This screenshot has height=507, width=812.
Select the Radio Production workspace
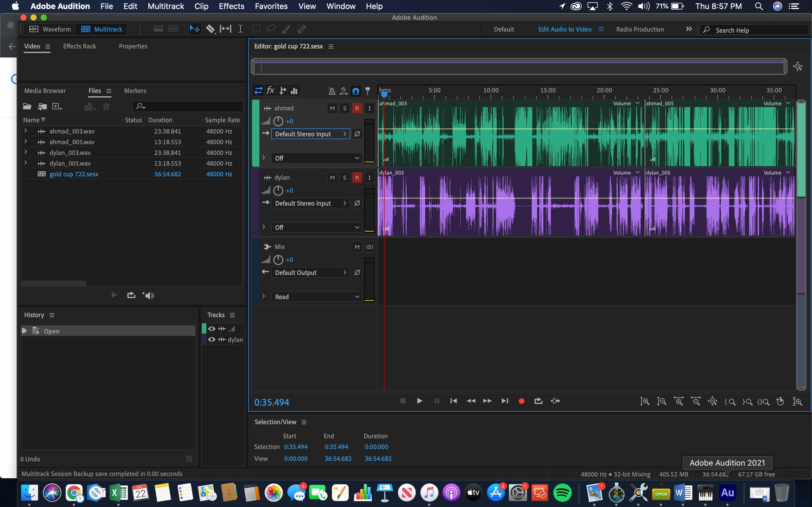639,29
